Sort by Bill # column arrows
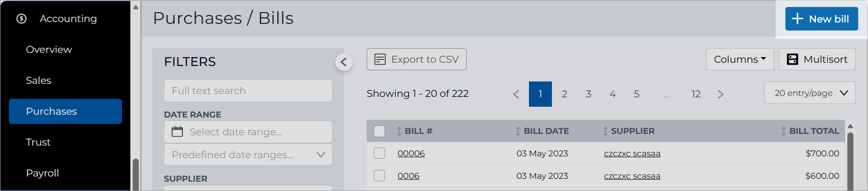This screenshot has width=868, height=191. click(399, 131)
